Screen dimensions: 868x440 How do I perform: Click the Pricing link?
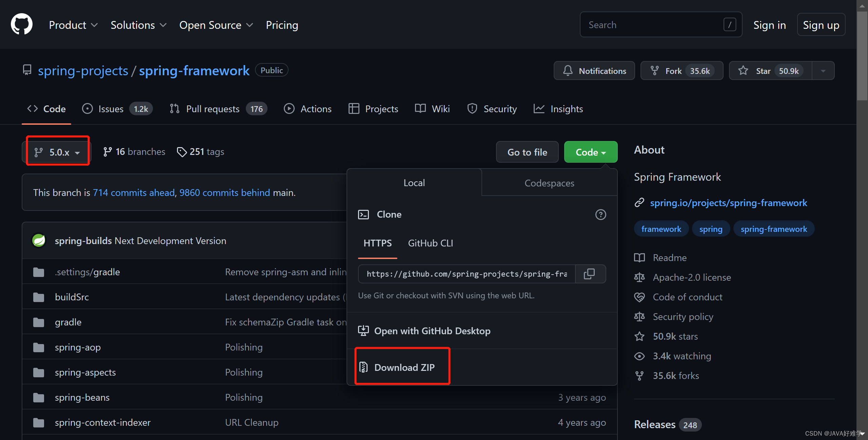tap(282, 25)
